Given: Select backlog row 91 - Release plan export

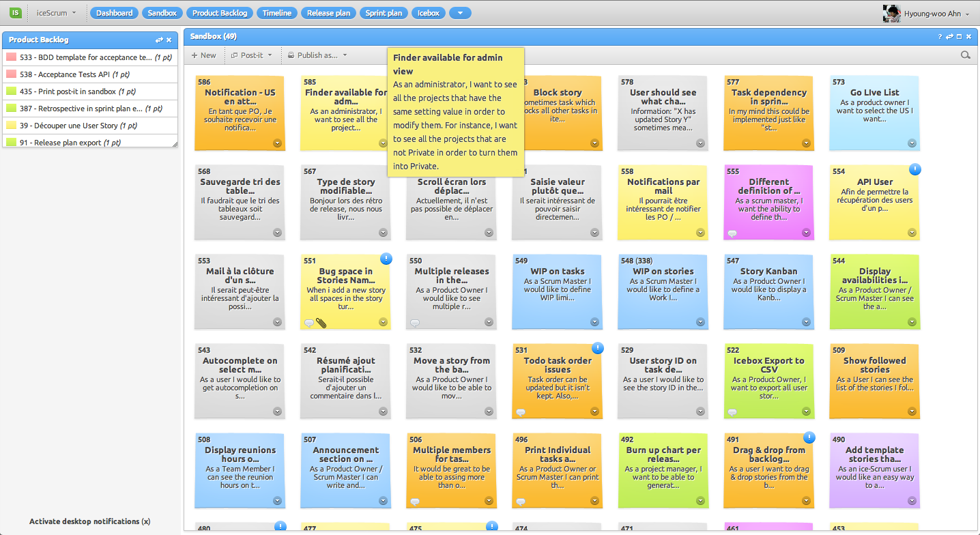Looking at the screenshot, I should (90, 143).
